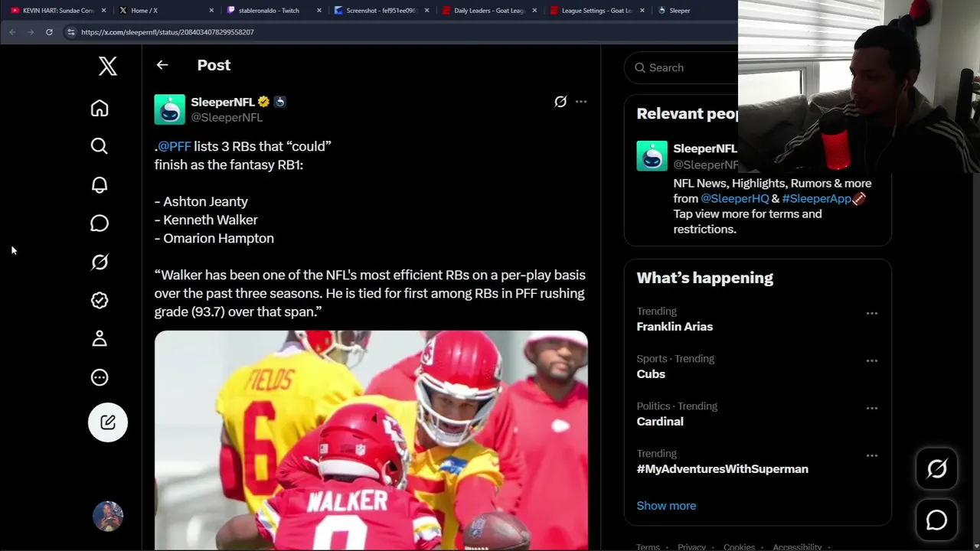
Task: Open Profile person icon in sidebar
Action: click(100, 339)
